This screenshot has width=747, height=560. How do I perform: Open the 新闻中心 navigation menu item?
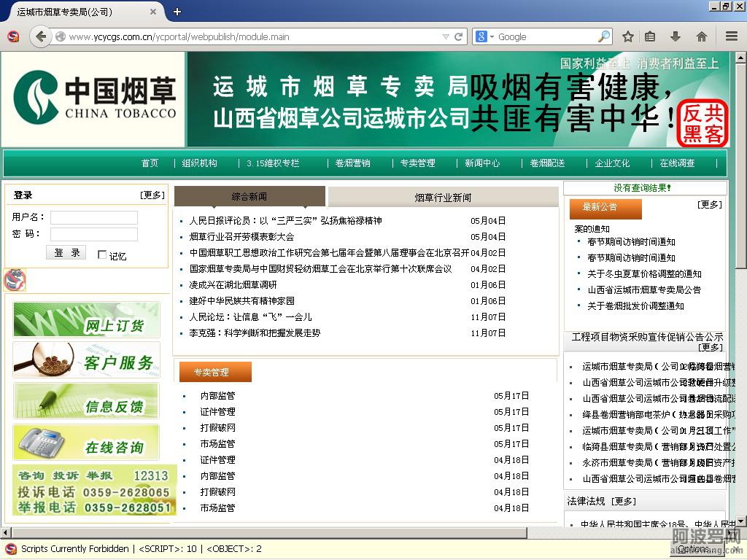(482, 163)
